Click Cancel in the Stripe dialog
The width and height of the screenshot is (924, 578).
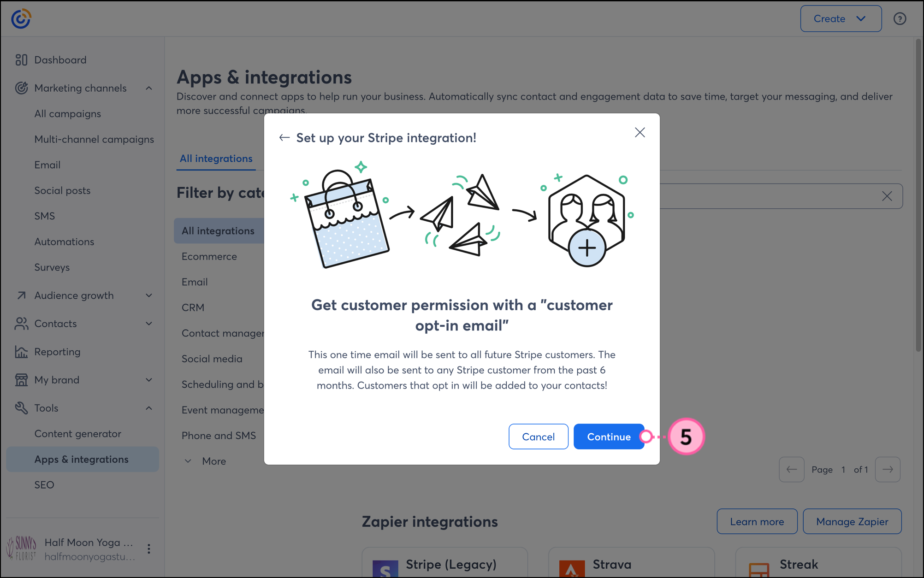[x=538, y=436]
